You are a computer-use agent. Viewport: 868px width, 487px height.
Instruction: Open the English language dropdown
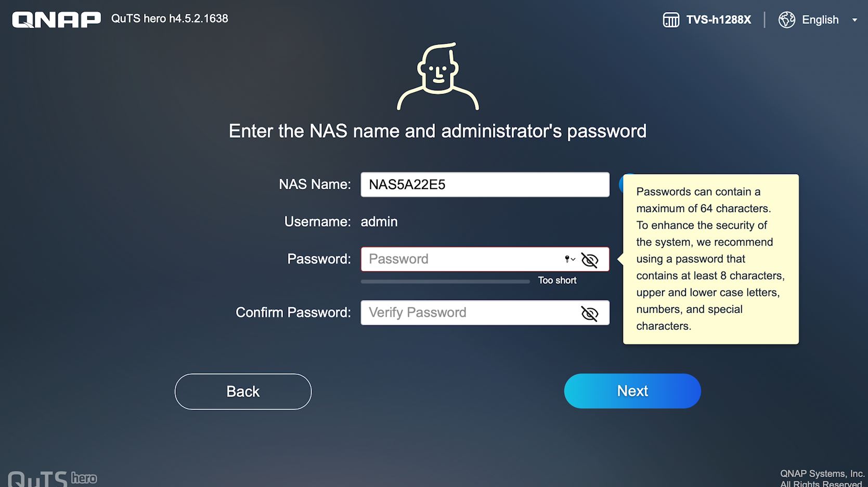820,20
